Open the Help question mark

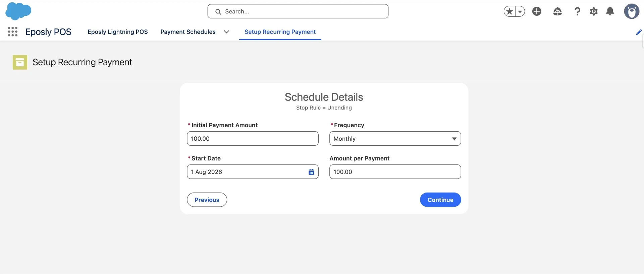(577, 11)
